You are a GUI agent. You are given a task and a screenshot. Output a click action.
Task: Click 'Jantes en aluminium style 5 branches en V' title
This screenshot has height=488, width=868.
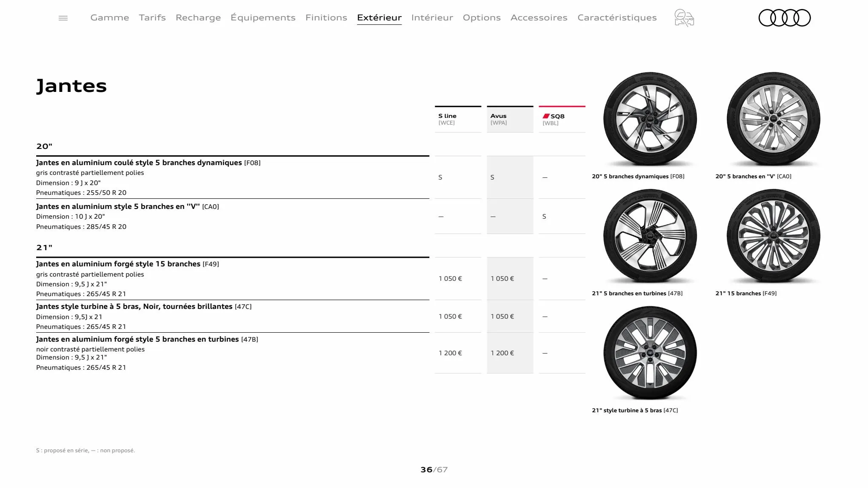tap(128, 206)
